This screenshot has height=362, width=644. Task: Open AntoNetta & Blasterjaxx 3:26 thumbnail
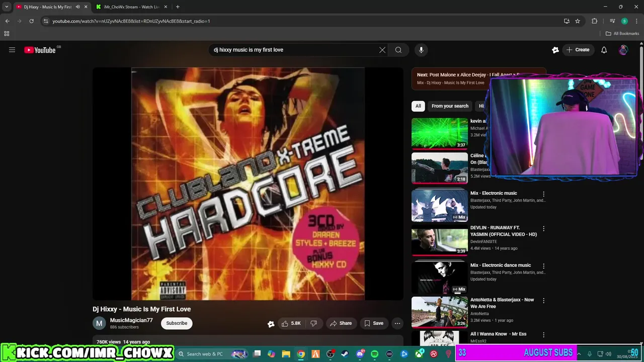point(440,312)
